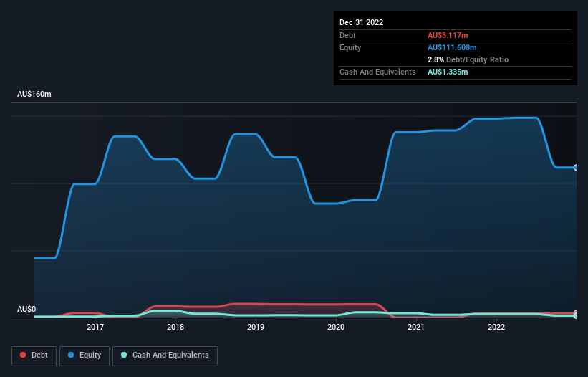Click the teal Cash And Equivalents legend dot
The image size is (588, 377).
(124, 355)
